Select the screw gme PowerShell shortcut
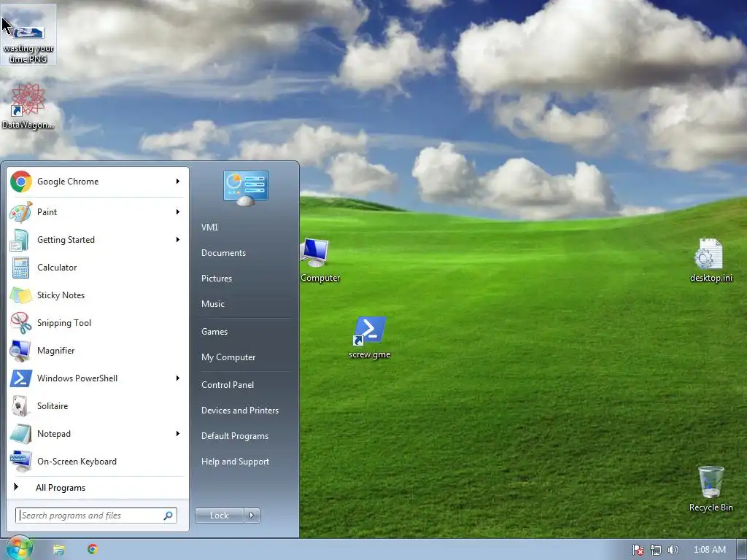 pyautogui.click(x=369, y=337)
